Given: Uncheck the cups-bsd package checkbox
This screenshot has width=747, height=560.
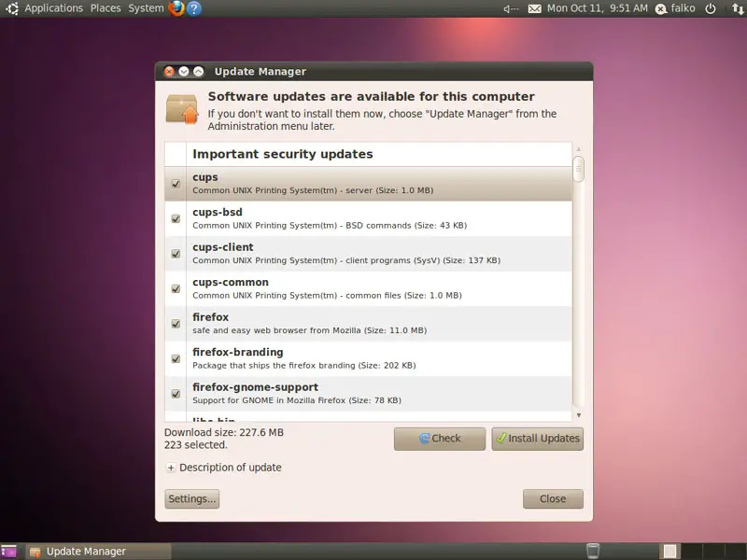Looking at the screenshot, I should pyautogui.click(x=176, y=218).
